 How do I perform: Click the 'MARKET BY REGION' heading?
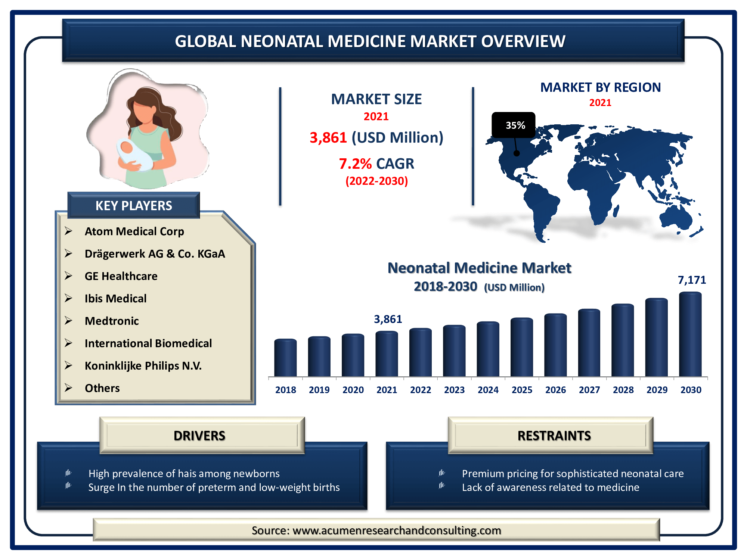pyautogui.click(x=601, y=87)
